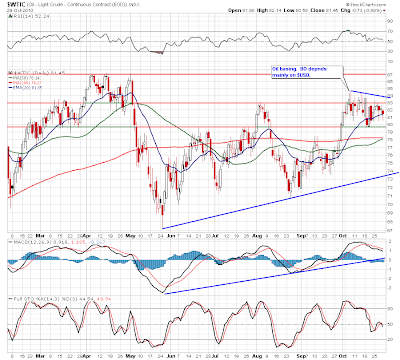400x360 pixels.
Task: Click the $WTIC ticker symbol title
Action: tap(15, 4)
